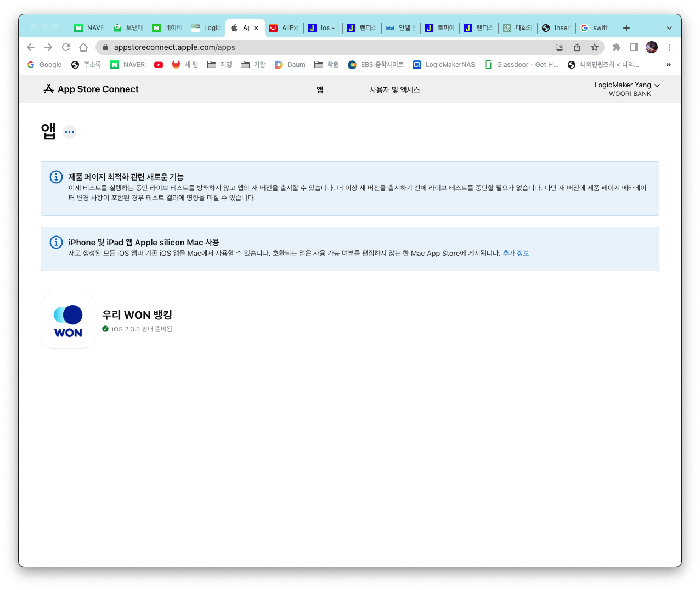
Task: Go to the browser home icon
Action: (83, 47)
